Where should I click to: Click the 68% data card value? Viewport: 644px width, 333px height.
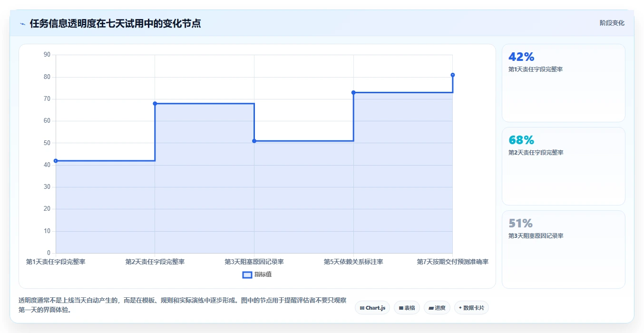tap(521, 140)
